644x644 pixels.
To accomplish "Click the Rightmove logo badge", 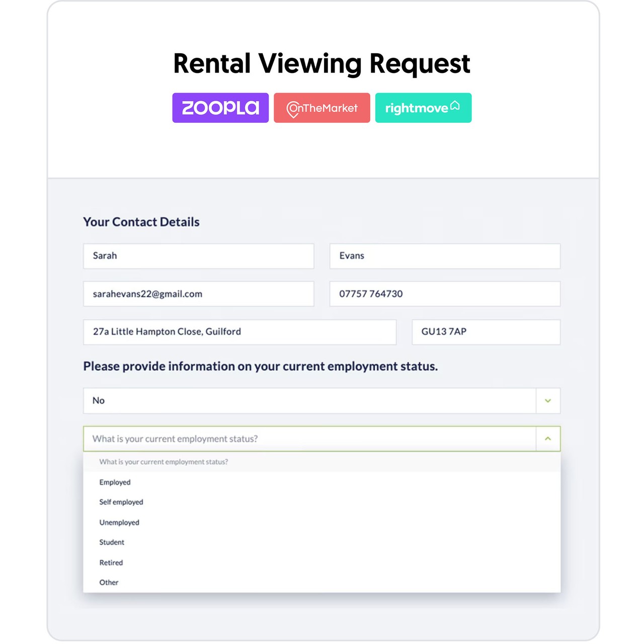I will (423, 108).
